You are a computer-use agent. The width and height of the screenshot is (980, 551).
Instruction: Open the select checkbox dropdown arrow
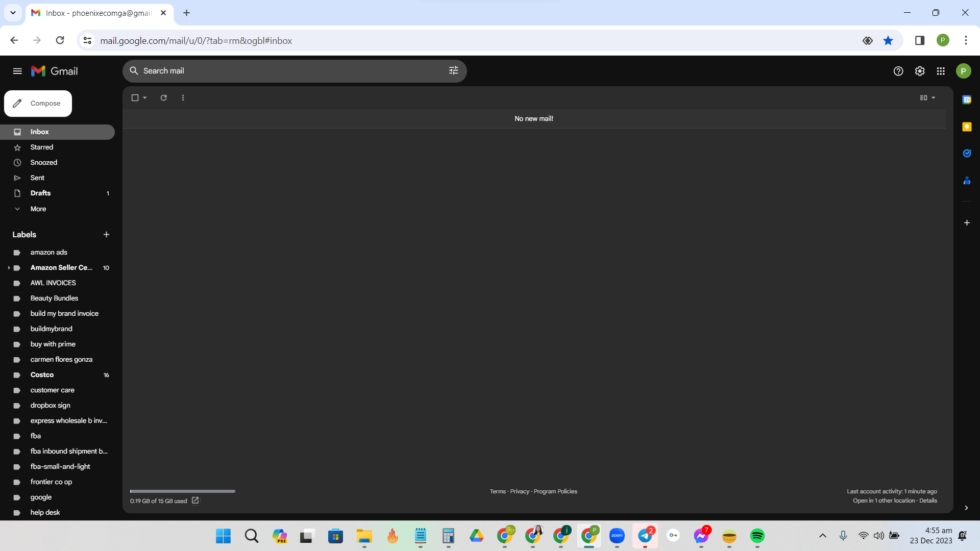click(145, 98)
